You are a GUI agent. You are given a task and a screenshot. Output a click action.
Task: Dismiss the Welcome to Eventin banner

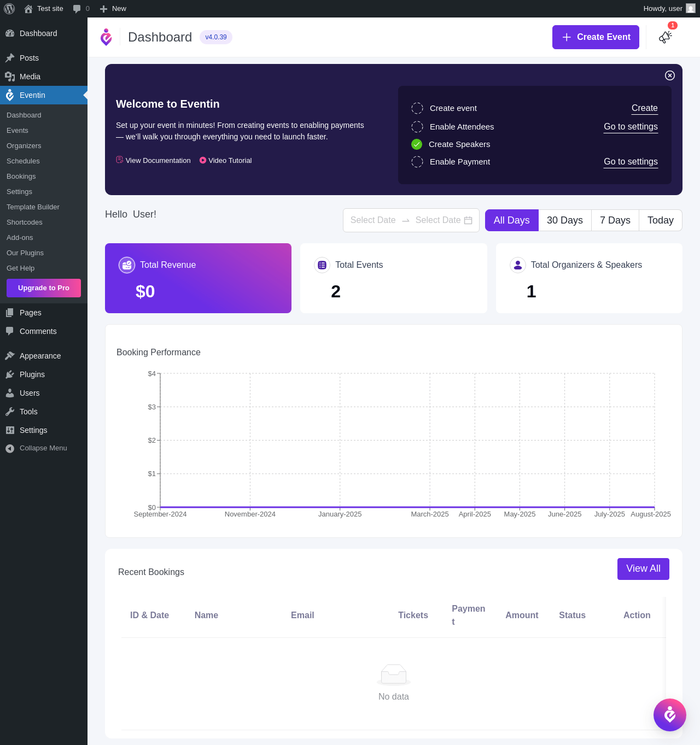670,75
